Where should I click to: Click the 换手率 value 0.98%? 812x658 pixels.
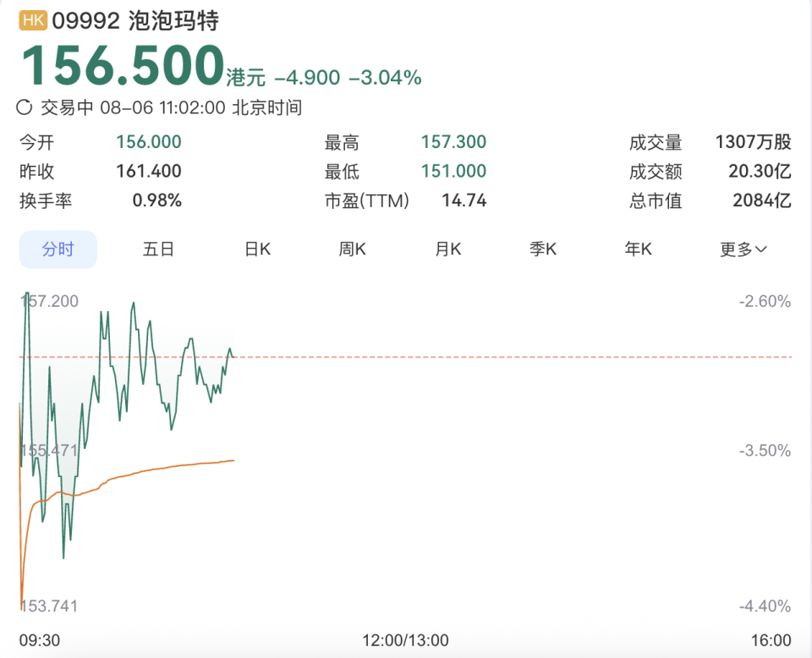pyautogui.click(x=157, y=200)
